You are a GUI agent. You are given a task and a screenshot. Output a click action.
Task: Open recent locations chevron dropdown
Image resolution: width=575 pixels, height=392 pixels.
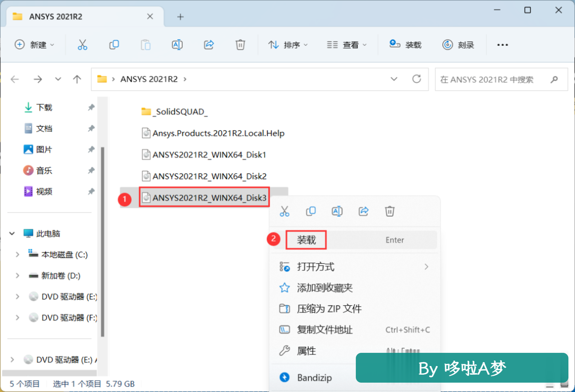pos(58,79)
